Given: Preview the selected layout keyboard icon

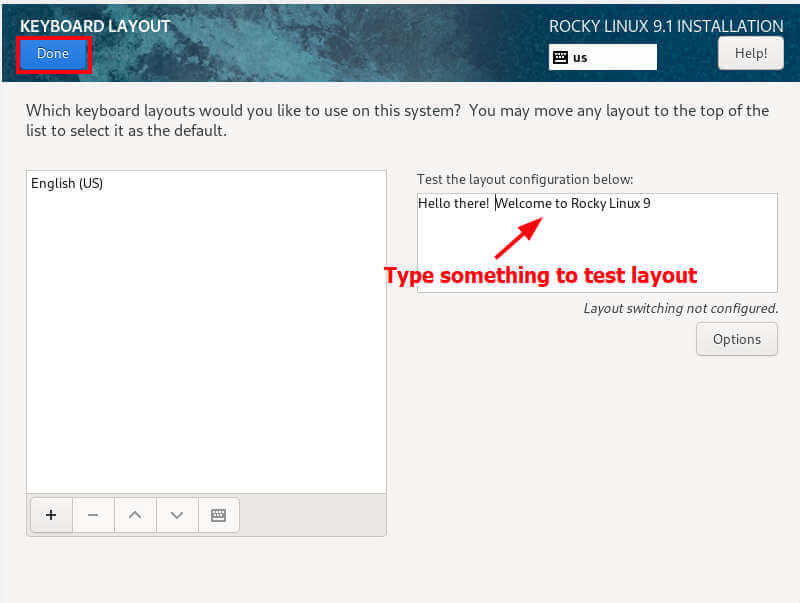Looking at the screenshot, I should click(x=218, y=515).
